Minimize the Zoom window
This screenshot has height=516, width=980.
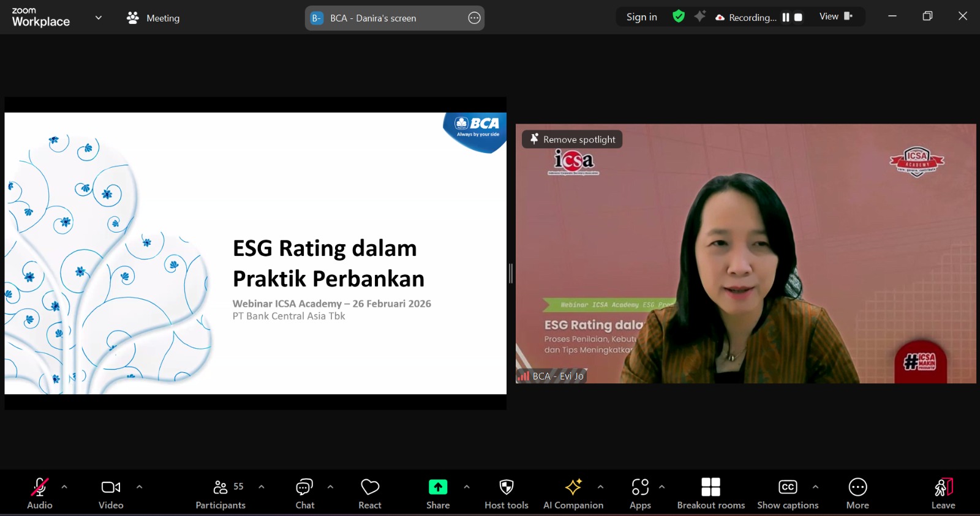pos(892,16)
